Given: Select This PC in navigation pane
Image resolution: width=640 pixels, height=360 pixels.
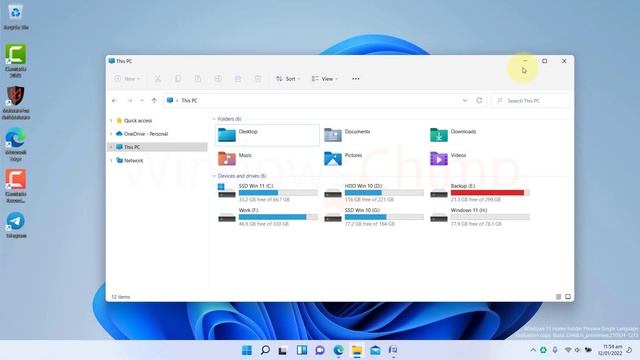Looking at the screenshot, I should [128, 147].
